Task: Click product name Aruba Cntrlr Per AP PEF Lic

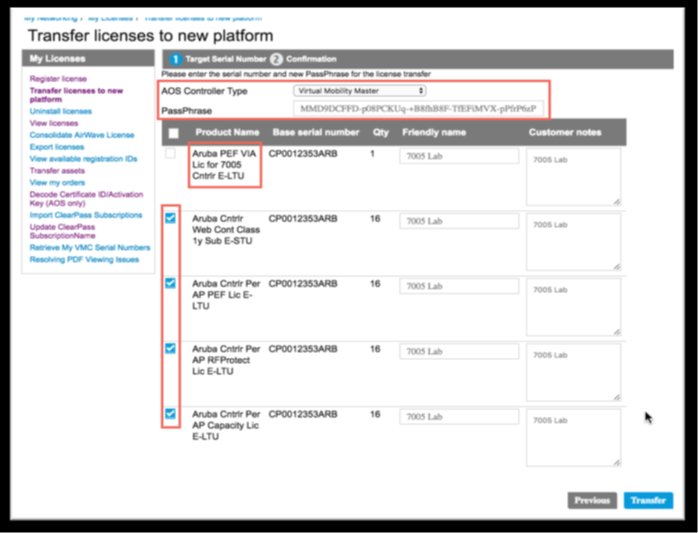Action: coord(226,295)
